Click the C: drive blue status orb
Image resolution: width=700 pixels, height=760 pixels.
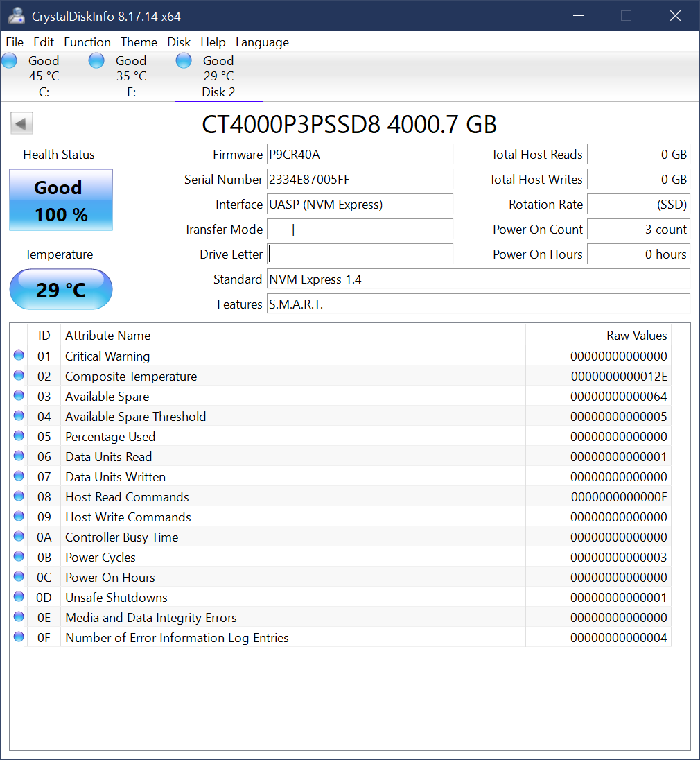9,60
